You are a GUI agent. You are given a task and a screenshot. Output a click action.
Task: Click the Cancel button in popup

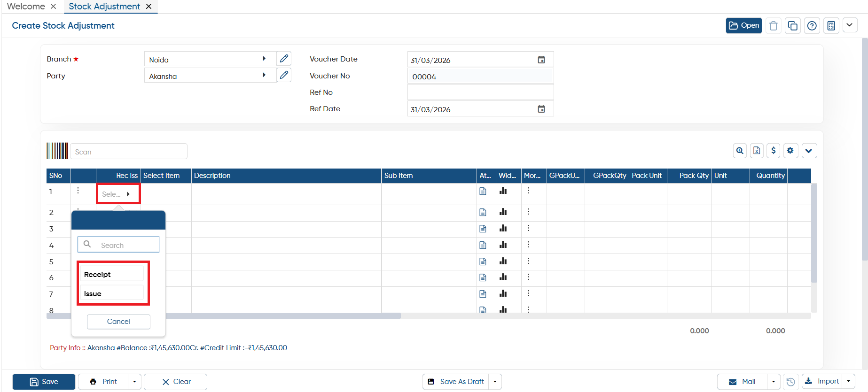click(118, 322)
